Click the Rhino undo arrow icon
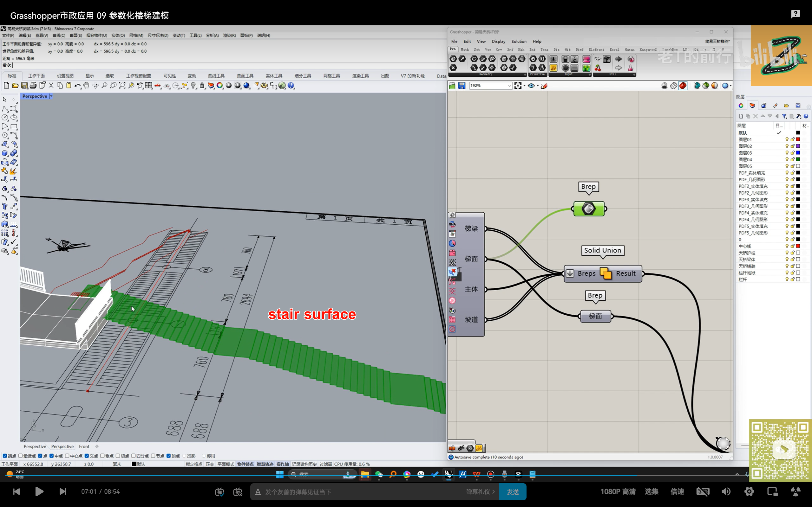This screenshot has height=507, width=812. tap(77, 86)
